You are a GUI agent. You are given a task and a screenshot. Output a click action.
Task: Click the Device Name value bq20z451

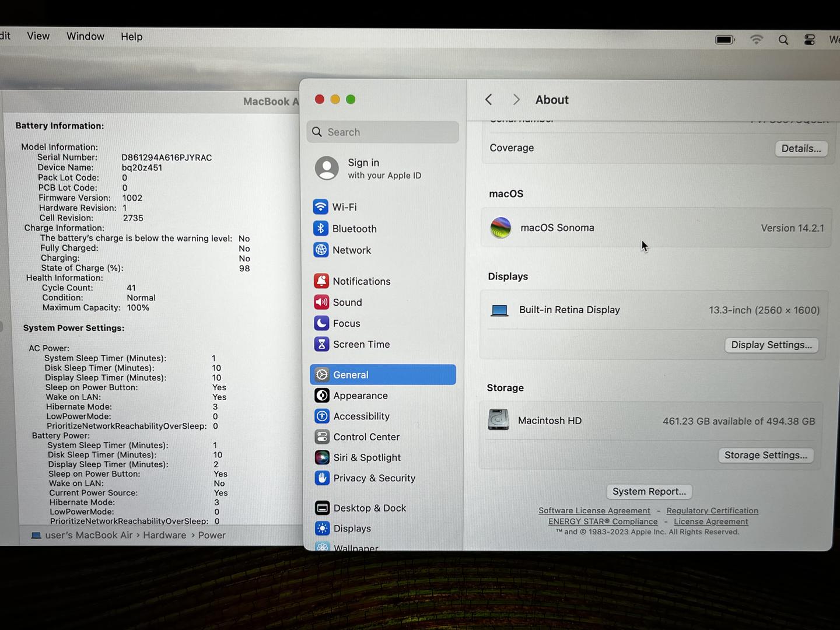[x=142, y=167]
